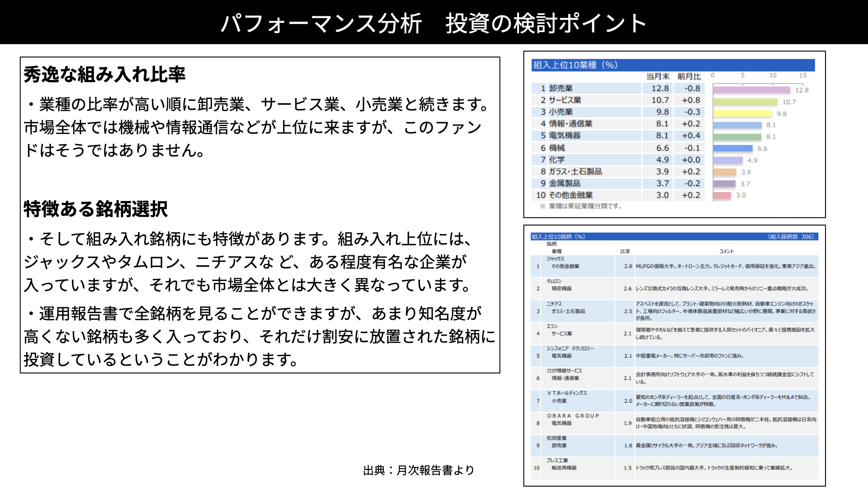Image resolution: width=868 pixels, height=488 pixels.
Task: Select the ミロク情報サービス stock name
Action: tap(565, 371)
